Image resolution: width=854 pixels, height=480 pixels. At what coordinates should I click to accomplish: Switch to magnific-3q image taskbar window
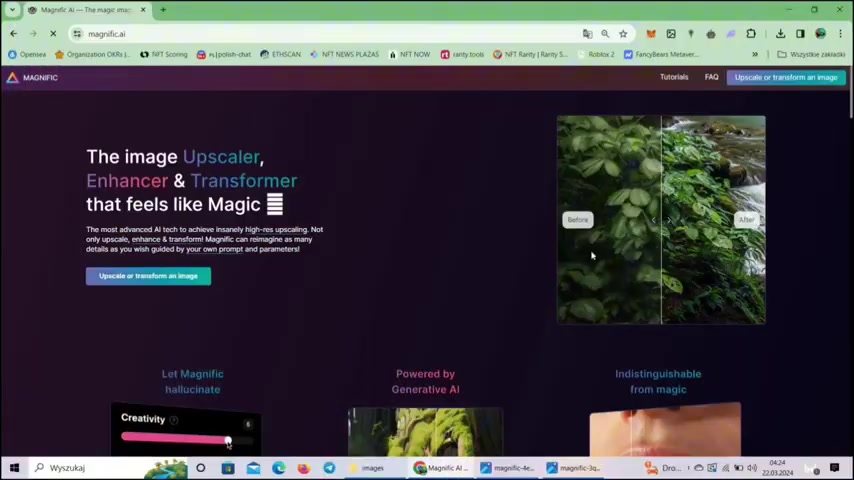click(574, 468)
